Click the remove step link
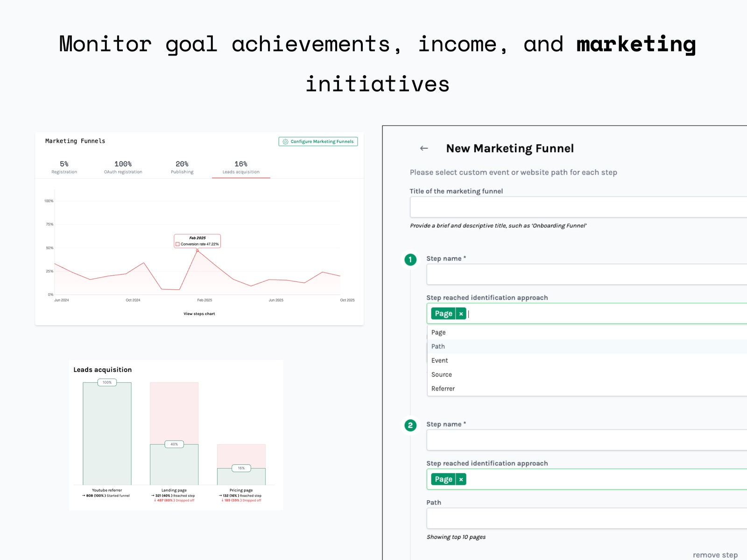 715,555
